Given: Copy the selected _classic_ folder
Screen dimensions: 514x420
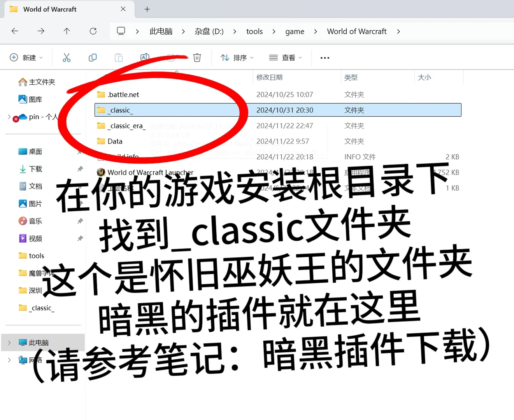Looking at the screenshot, I should click(x=93, y=58).
